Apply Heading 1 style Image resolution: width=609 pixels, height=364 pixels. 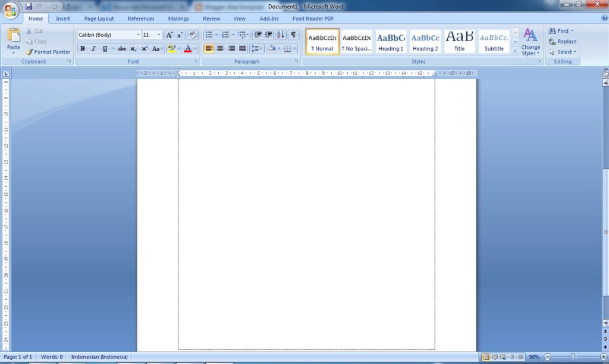pos(391,42)
